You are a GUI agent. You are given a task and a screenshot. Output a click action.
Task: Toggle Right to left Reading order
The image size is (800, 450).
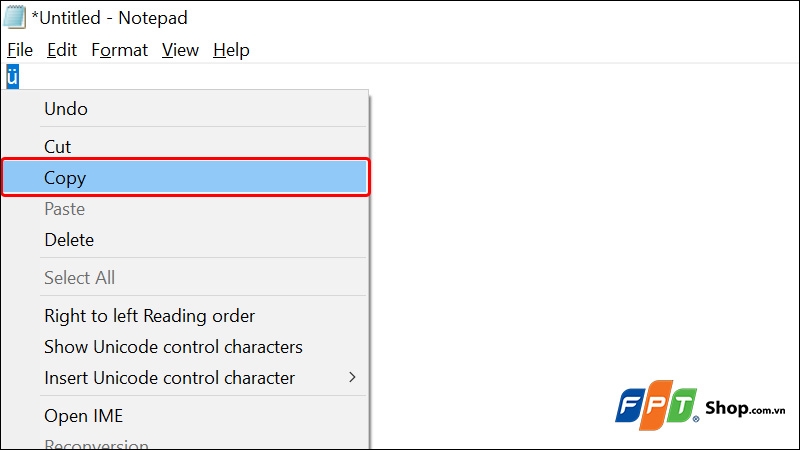pyautogui.click(x=150, y=316)
